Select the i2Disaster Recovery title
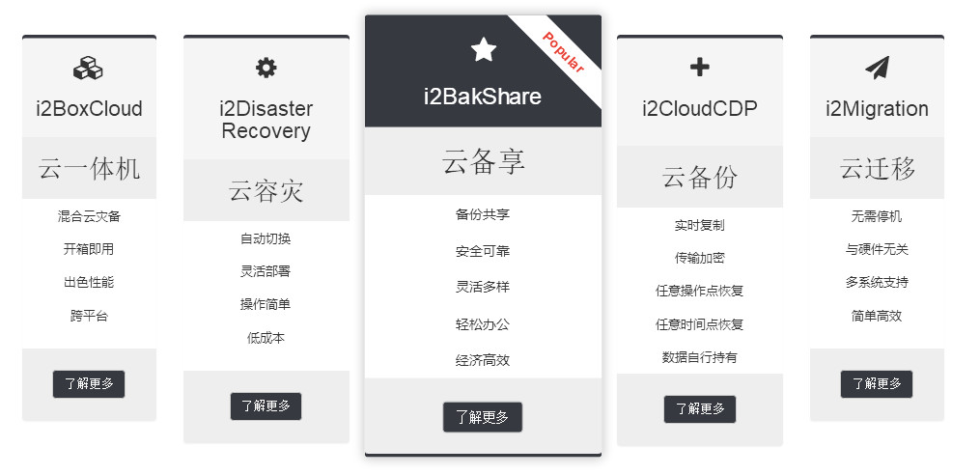The width and height of the screenshot is (980, 475). click(266, 120)
